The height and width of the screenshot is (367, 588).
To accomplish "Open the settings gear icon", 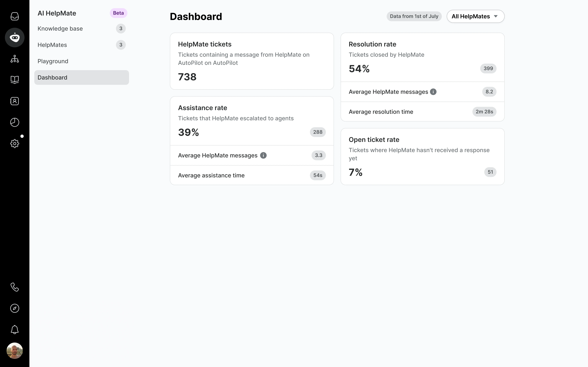I will point(15,143).
